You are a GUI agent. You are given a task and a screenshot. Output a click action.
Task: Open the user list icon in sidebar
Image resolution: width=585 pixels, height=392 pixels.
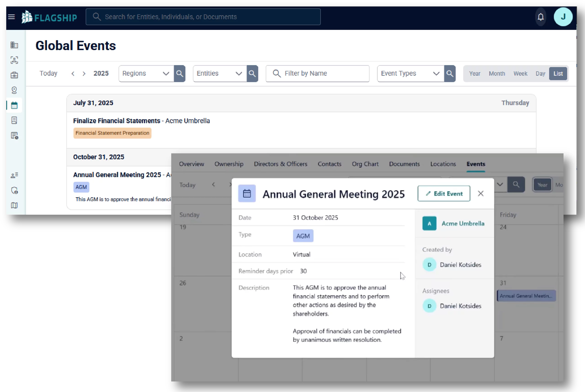[x=14, y=175]
